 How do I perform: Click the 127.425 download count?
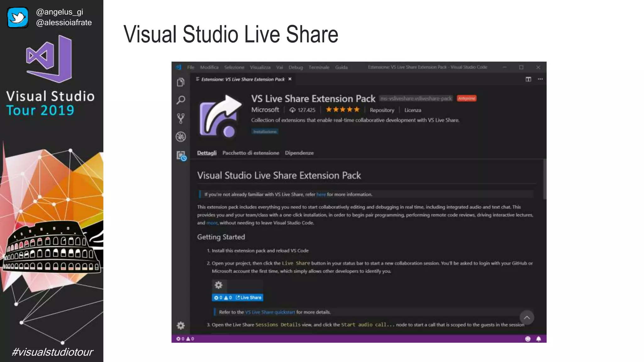[x=303, y=110]
